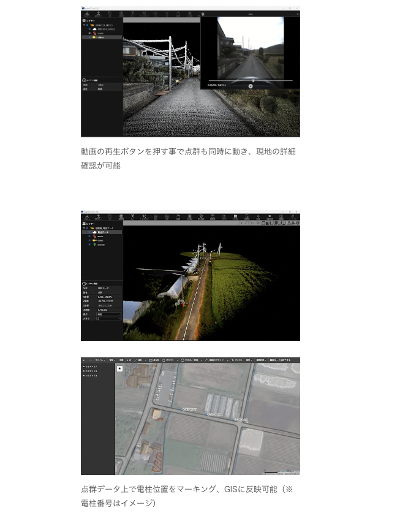Select the point tool in GIS toolbar

pos(129,360)
